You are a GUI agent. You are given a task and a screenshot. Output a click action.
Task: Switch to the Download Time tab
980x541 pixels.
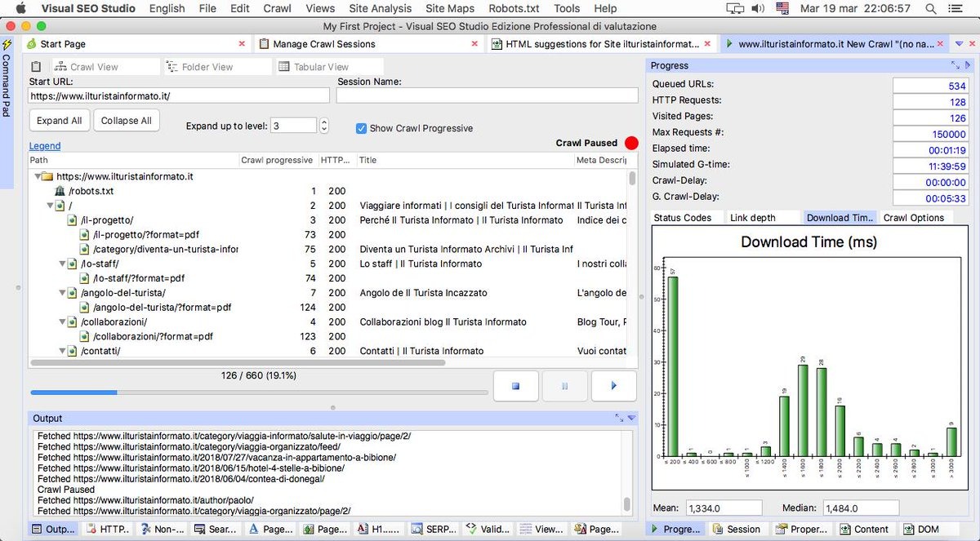840,217
